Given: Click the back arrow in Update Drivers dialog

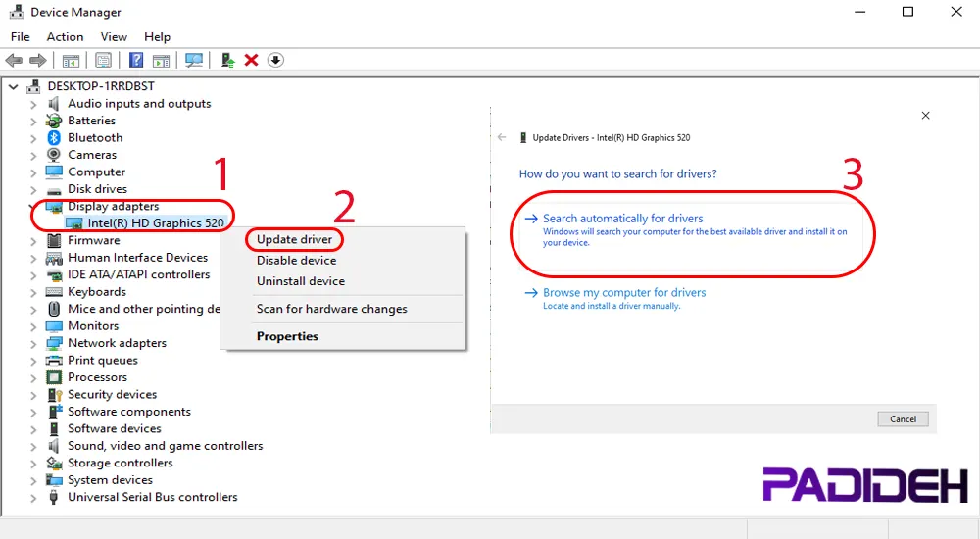Looking at the screenshot, I should 502,137.
